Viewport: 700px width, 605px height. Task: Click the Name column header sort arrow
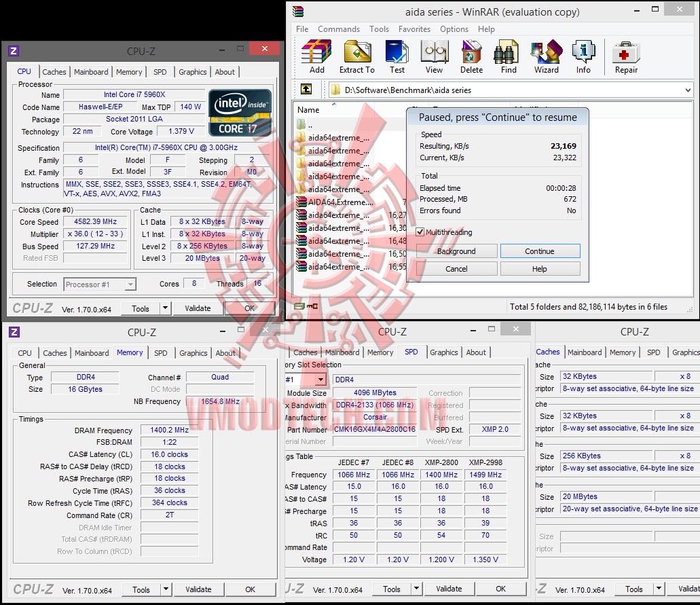click(x=333, y=104)
